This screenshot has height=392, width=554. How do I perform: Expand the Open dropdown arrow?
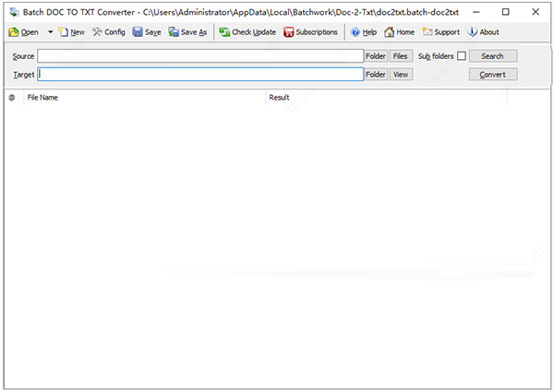51,32
